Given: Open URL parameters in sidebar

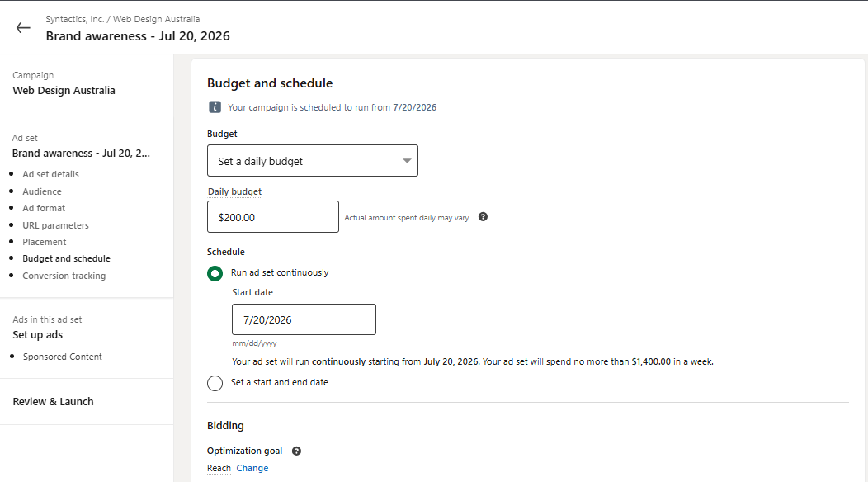Looking at the screenshot, I should click(x=55, y=225).
